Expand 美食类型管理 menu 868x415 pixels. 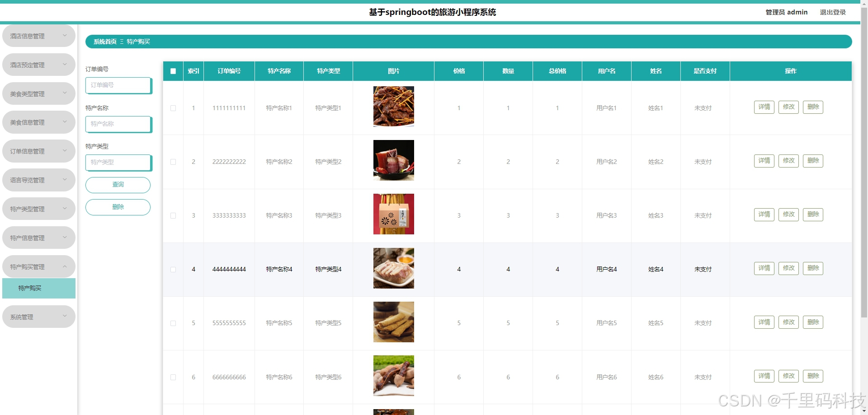click(39, 93)
